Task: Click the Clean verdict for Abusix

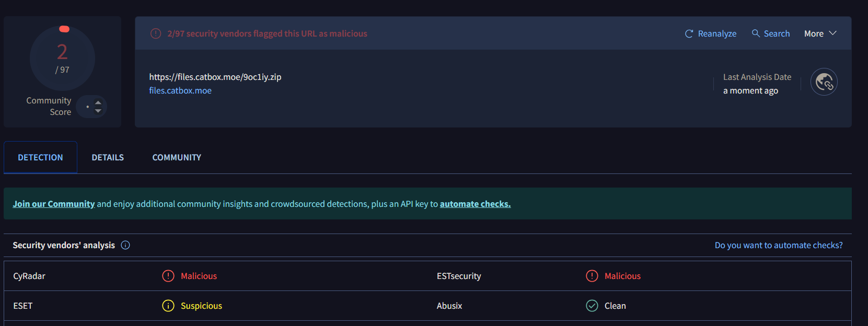Action: coord(615,306)
